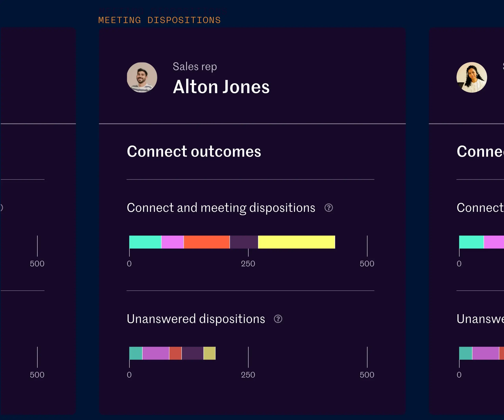Screen dimensions: 504x420
Task: Select the orange segment of Connect dispositions bar
Action: [207, 242]
